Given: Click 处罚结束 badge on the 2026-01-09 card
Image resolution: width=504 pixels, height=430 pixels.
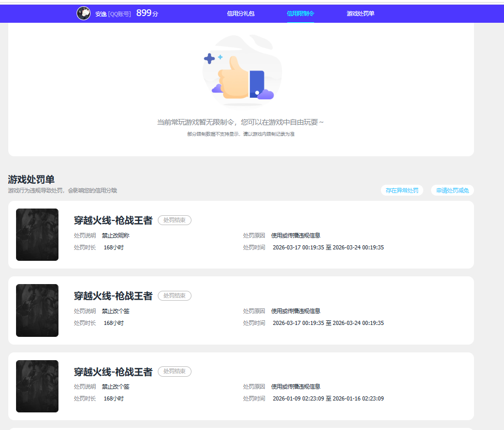Looking at the screenshot, I should (x=174, y=371).
